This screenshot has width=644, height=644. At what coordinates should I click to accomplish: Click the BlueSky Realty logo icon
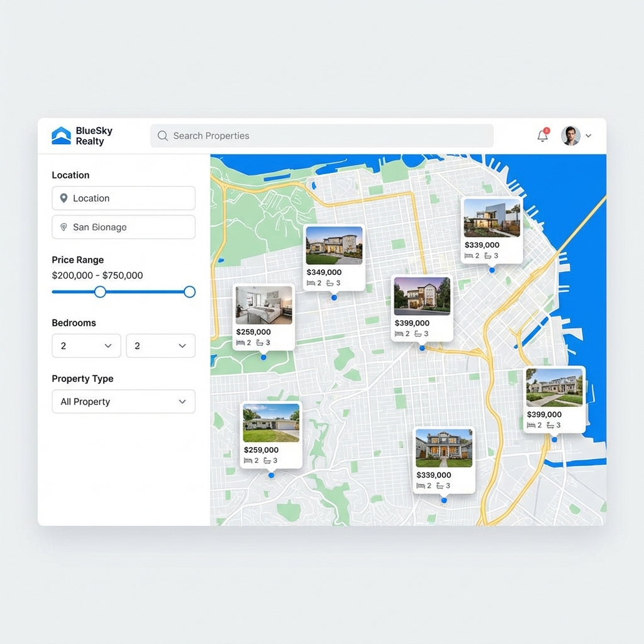point(61,135)
